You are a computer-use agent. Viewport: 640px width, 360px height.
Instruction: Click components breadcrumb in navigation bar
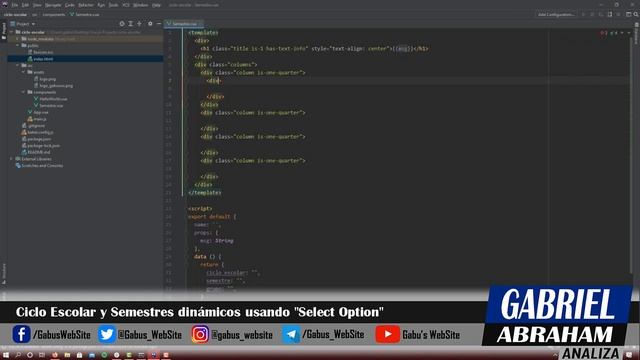[53, 14]
